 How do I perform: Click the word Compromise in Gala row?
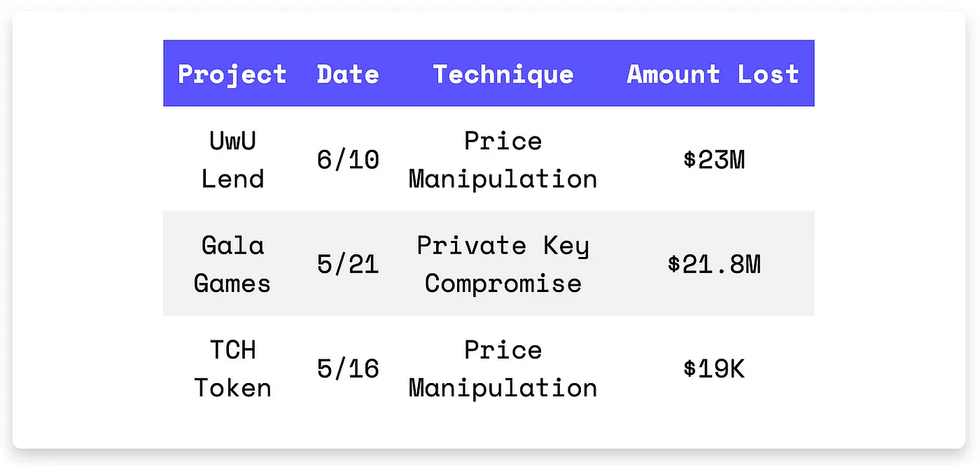pyautogui.click(x=503, y=284)
